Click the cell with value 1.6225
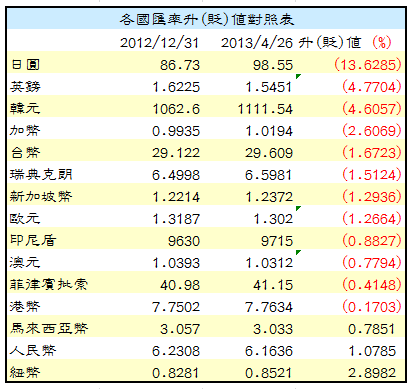The width and height of the screenshot is (407, 389). pos(176,87)
